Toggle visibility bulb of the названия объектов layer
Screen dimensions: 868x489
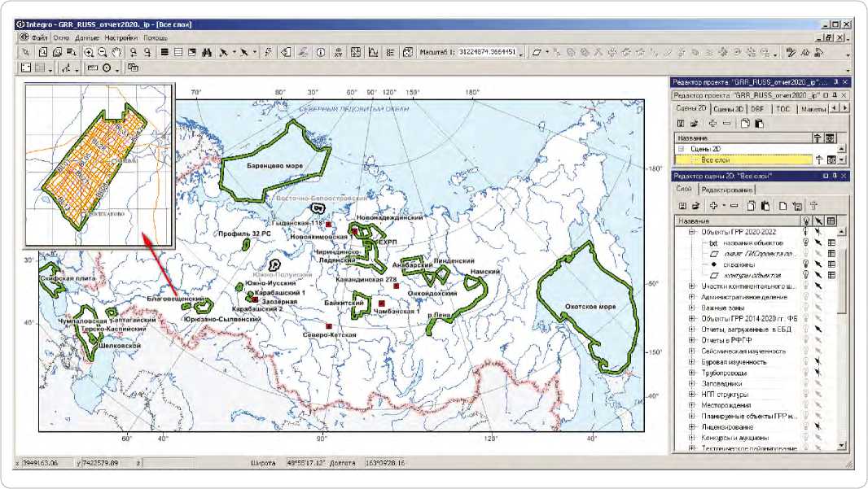806,242
